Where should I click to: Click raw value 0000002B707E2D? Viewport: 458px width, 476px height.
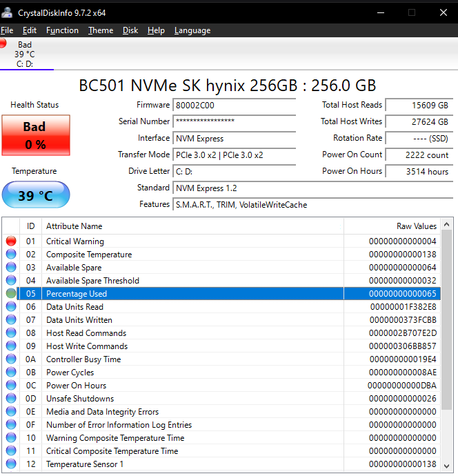pyautogui.click(x=403, y=333)
